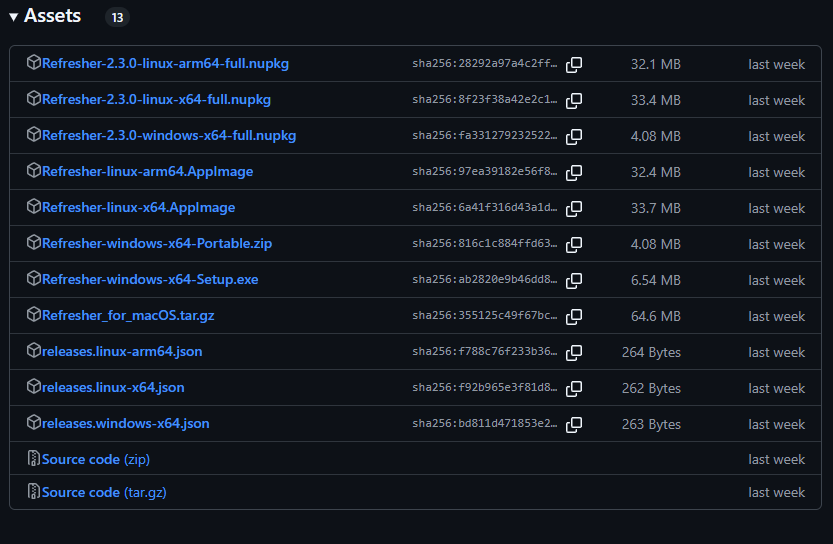Download Refresher-linux-x64.AppImage
Viewport: 833px width, 544px height.
[x=138, y=208]
